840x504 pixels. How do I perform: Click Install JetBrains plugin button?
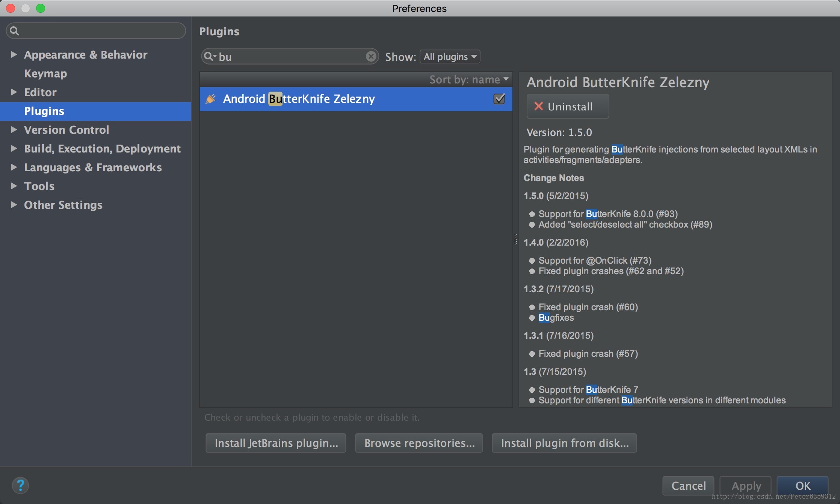pos(276,443)
